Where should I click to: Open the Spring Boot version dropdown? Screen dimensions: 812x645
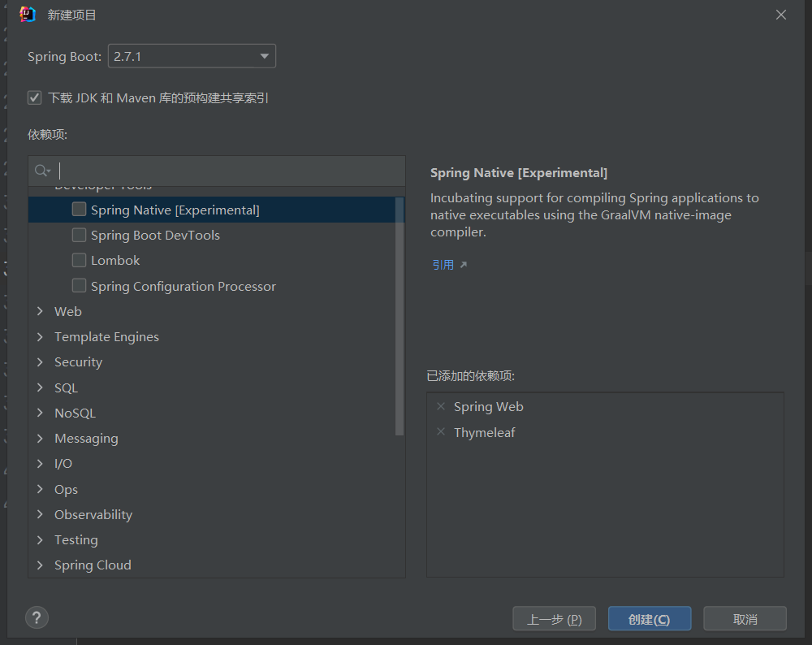point(192,56)
